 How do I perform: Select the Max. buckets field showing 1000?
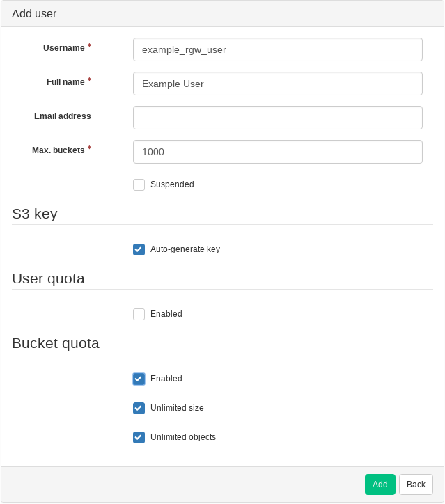[x=277, y=152]
